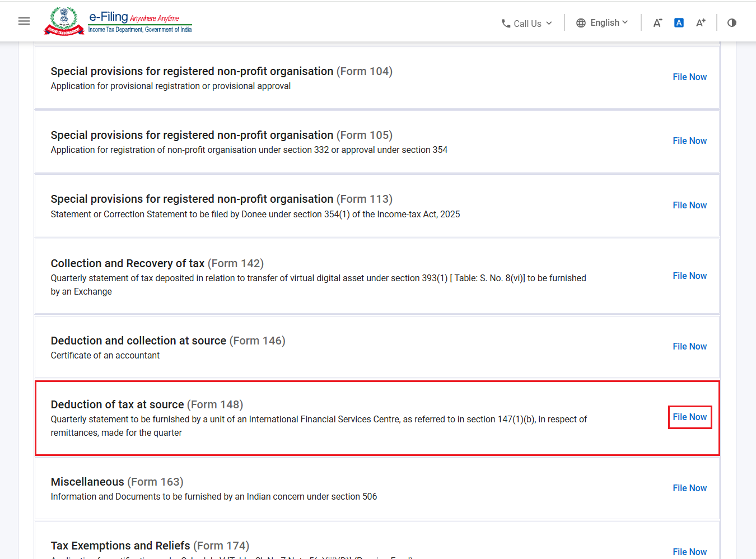Click description about International Financial Services Centre
Screen dimensions: 756x559
319,426
